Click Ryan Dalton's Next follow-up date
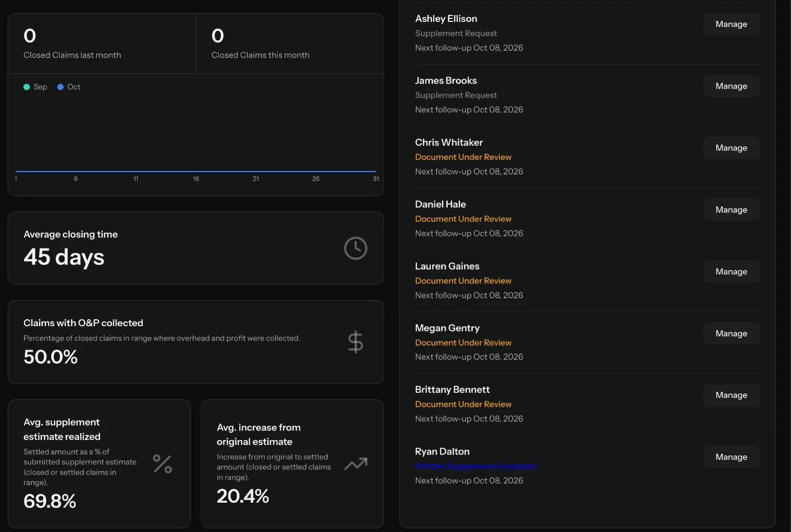This screenshot has height=532, width=791. pos(469,481)
